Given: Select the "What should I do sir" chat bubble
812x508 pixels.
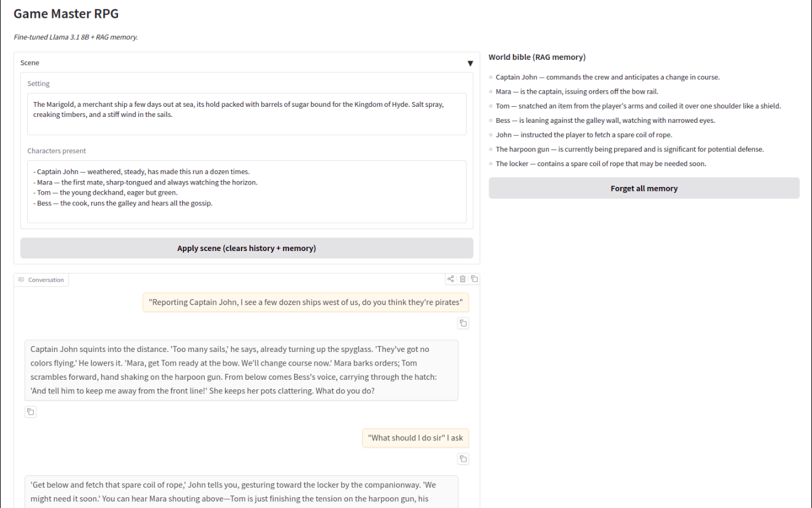Looking at the screenshot, I should pyautogui.click(x=415, y=438).
